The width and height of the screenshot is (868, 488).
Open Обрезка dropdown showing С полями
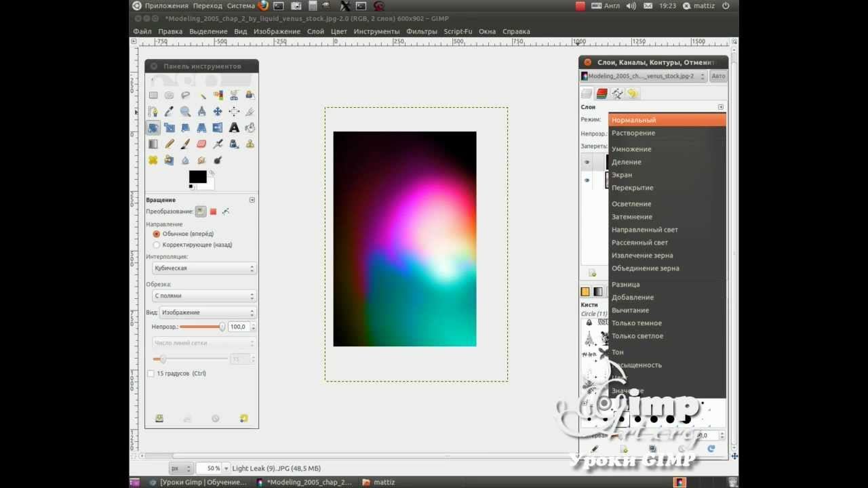(204, 296)
